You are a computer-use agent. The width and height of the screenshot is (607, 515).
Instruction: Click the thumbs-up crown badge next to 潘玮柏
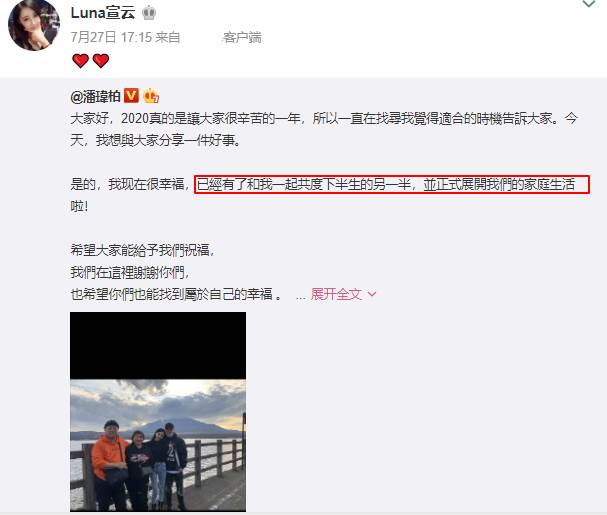(x=151, y=96)
